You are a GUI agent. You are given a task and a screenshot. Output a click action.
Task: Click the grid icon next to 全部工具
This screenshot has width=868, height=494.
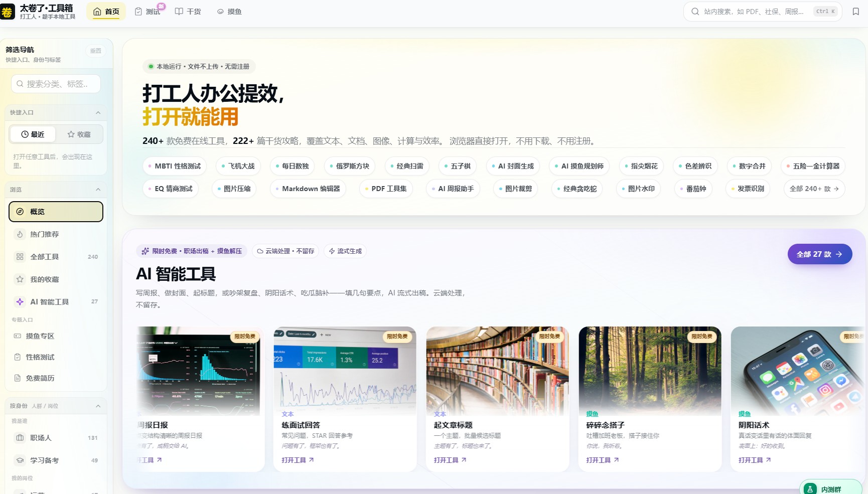coord(20,257)
